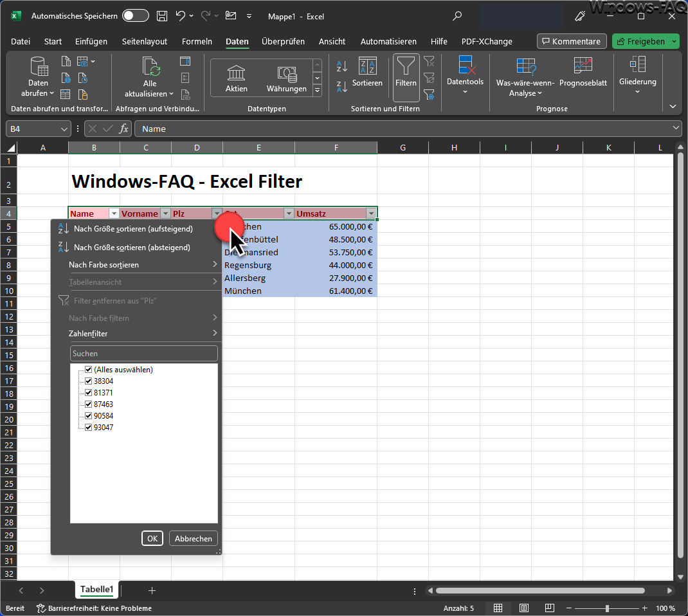This screenshot has width=688, height=616.
Task: Add a new sheet with the plus icon
Action: click(152, 590)
